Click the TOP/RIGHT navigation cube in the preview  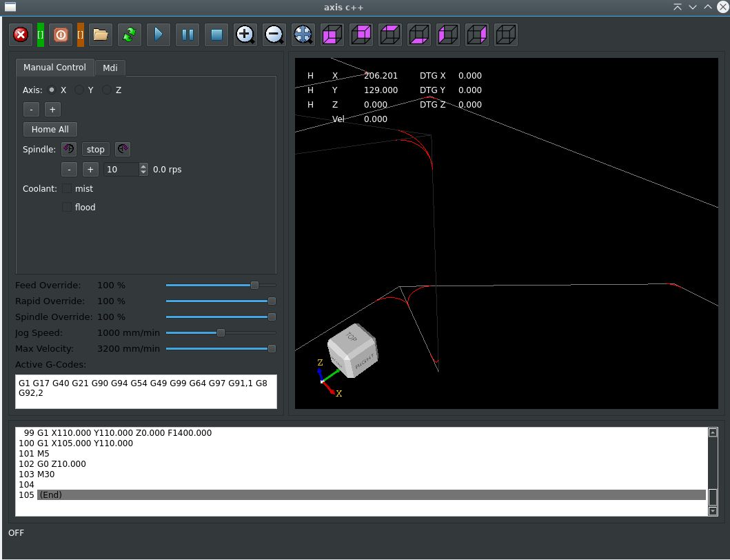coord(352,350)
